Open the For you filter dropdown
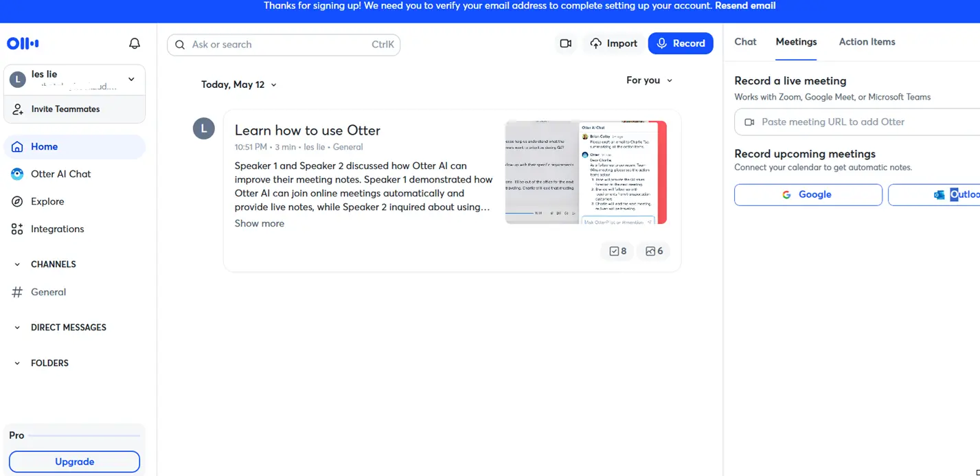 tap(649, 80)
